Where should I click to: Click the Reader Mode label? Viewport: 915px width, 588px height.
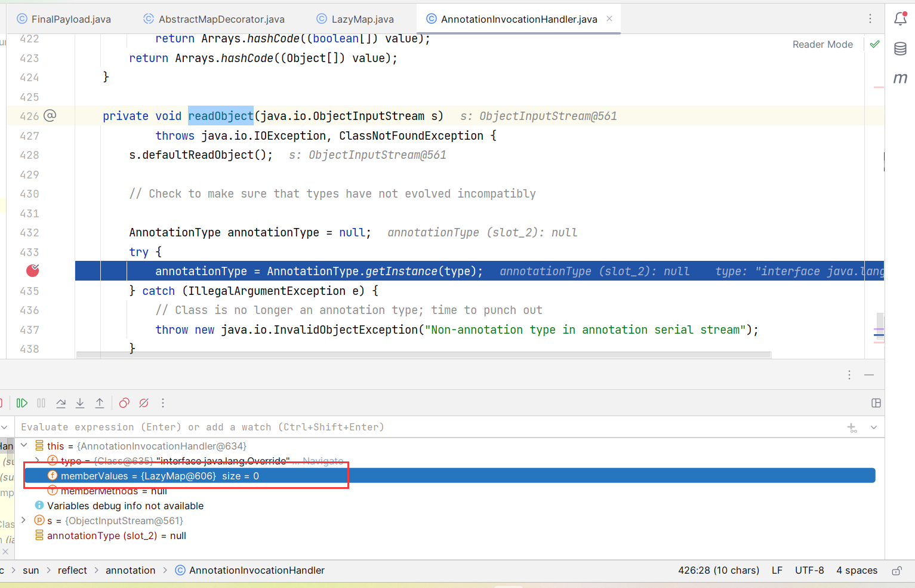[x=822, y=44]
